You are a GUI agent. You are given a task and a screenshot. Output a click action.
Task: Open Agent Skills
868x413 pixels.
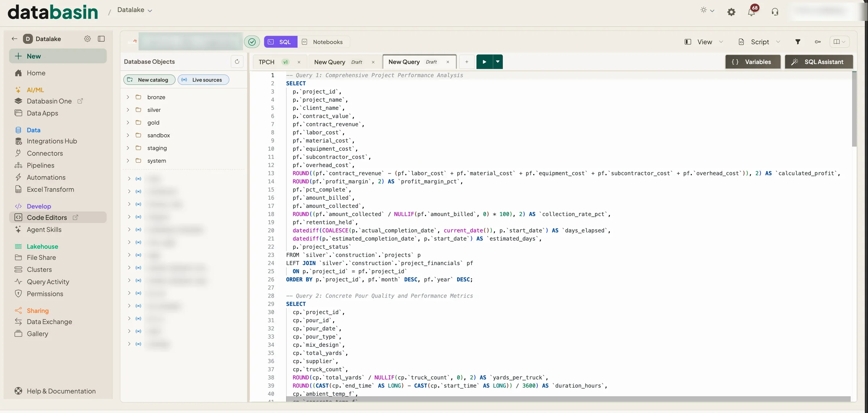pyautogui.click(x=44, y=230)
